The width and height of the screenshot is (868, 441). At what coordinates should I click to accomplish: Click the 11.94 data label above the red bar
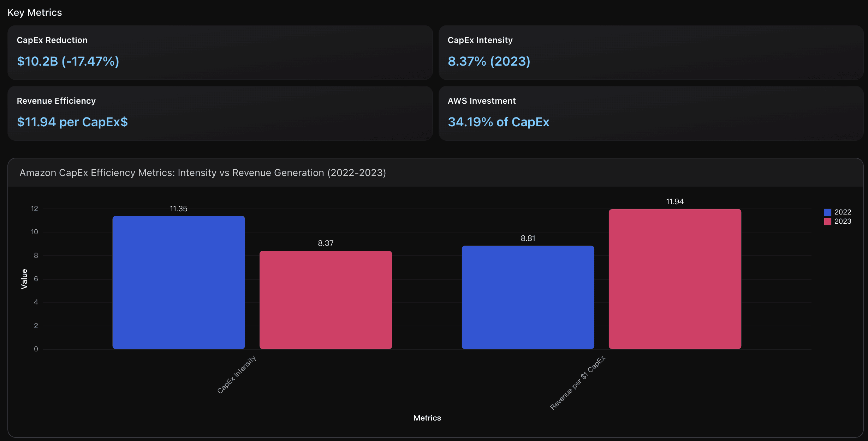click(x=675, y=202)
